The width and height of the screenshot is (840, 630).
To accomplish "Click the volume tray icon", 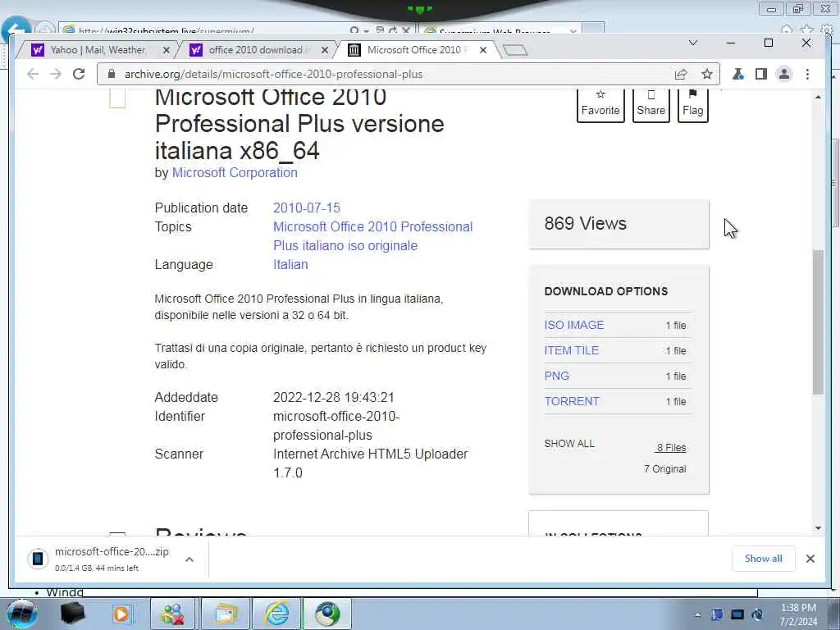I will (x=758, y=614).
